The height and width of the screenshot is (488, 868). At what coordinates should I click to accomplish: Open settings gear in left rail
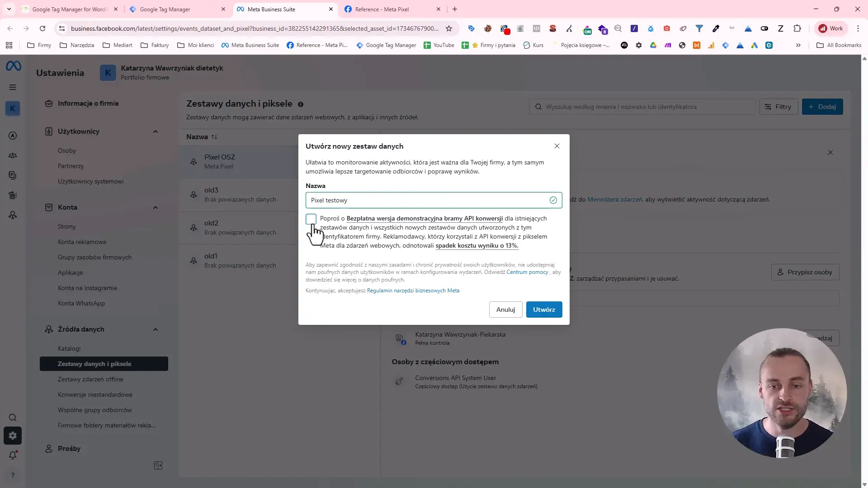click(13, 436)
